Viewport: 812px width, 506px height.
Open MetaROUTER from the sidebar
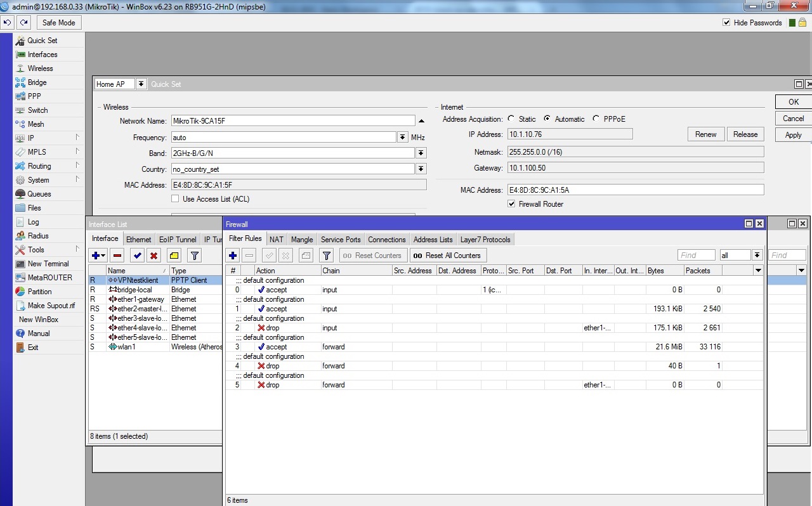pos(49,278)
